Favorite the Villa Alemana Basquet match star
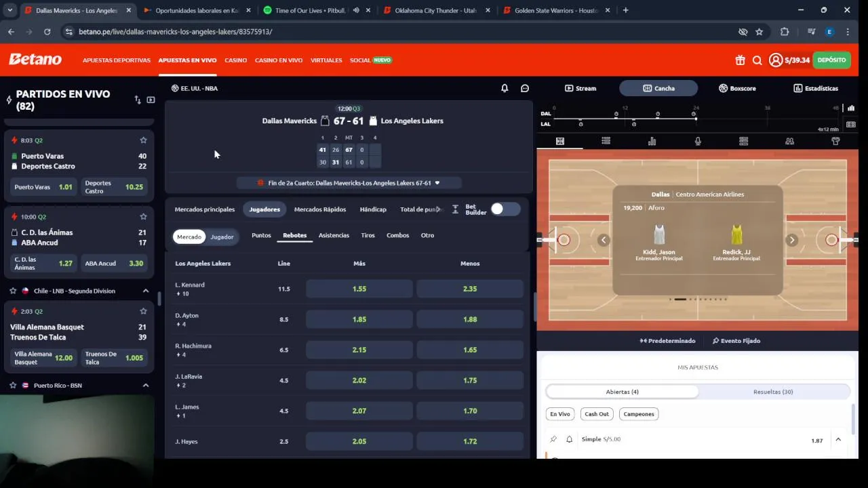The height and width of the screenshot is (488, 868). [143, 311]
